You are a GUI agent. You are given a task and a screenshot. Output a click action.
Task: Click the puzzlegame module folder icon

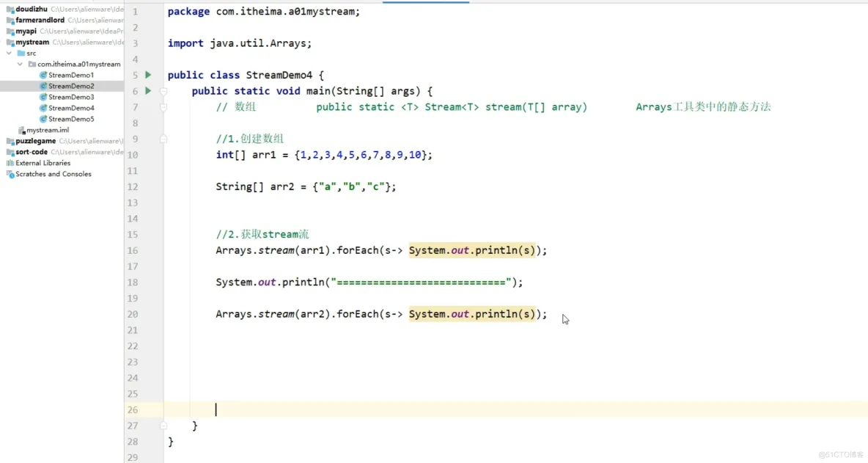tap(10, 141)
